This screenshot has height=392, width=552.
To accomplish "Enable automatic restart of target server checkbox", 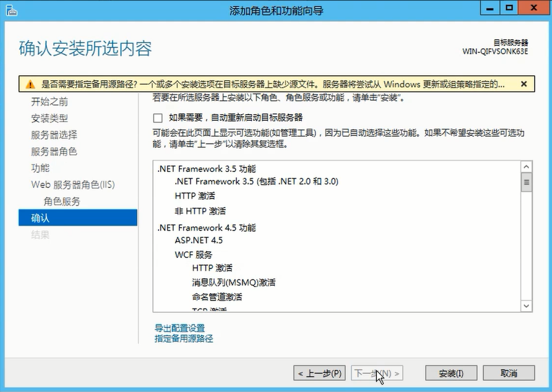I will 158,118.
